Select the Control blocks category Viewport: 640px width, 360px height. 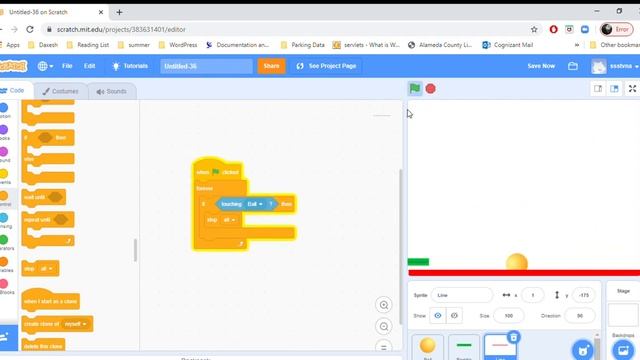[x=5, y=199]
